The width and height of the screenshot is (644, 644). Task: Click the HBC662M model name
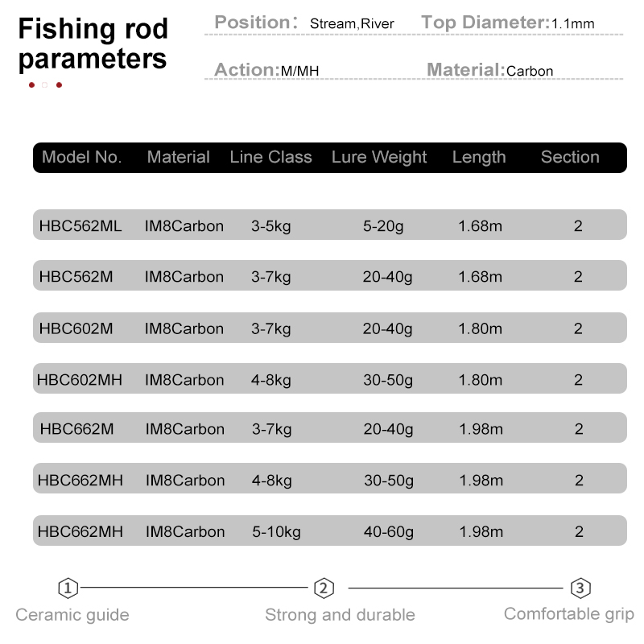76,429
